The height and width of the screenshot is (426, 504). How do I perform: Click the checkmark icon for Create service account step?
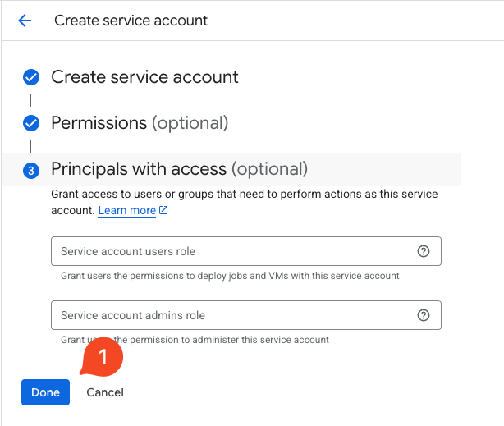coord(31,77)
